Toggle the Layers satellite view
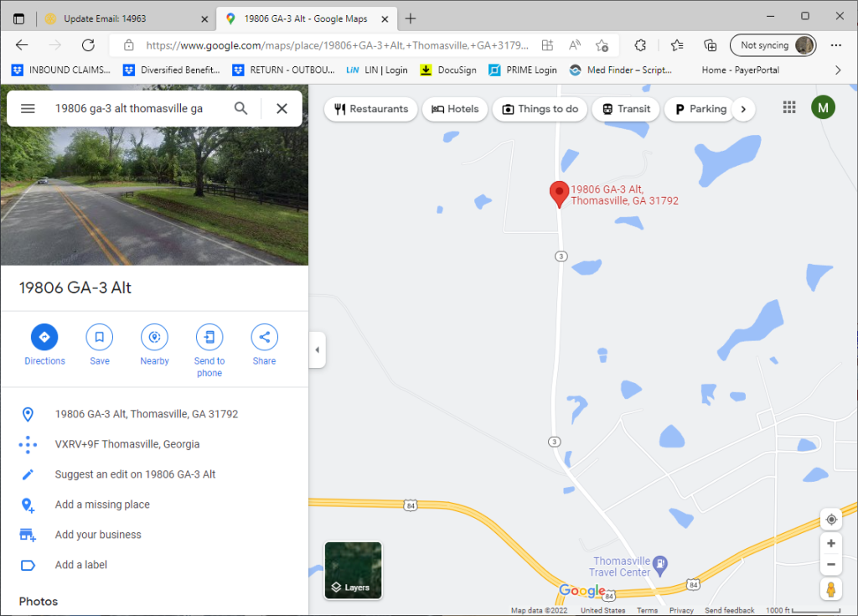The height and width of the screenshot is (616, 858). (354, 571)
